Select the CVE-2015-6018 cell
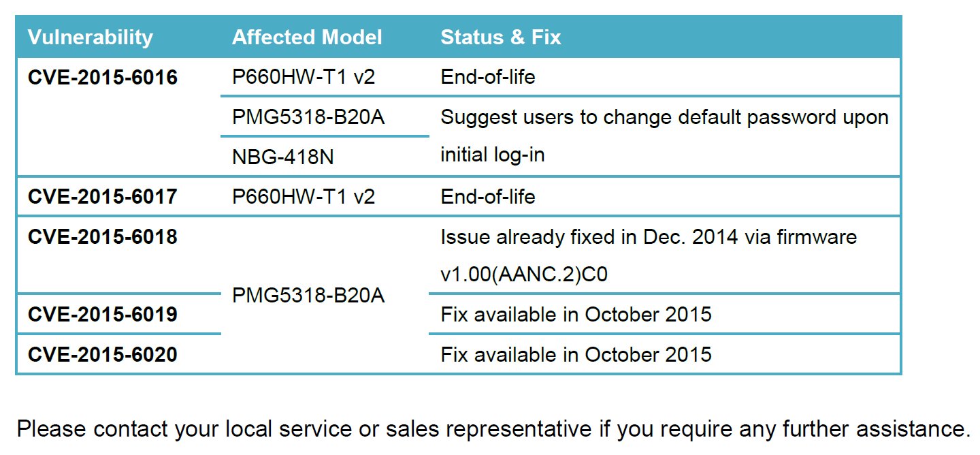The height and width of the screenshot is (455, 980). pos(103,237)
